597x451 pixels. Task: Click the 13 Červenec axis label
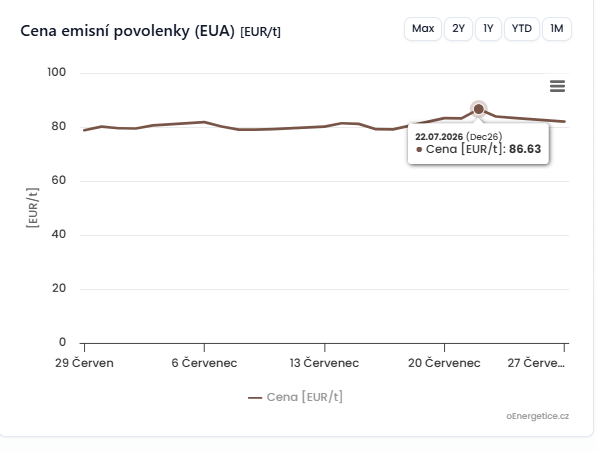[x=324, y=363]
